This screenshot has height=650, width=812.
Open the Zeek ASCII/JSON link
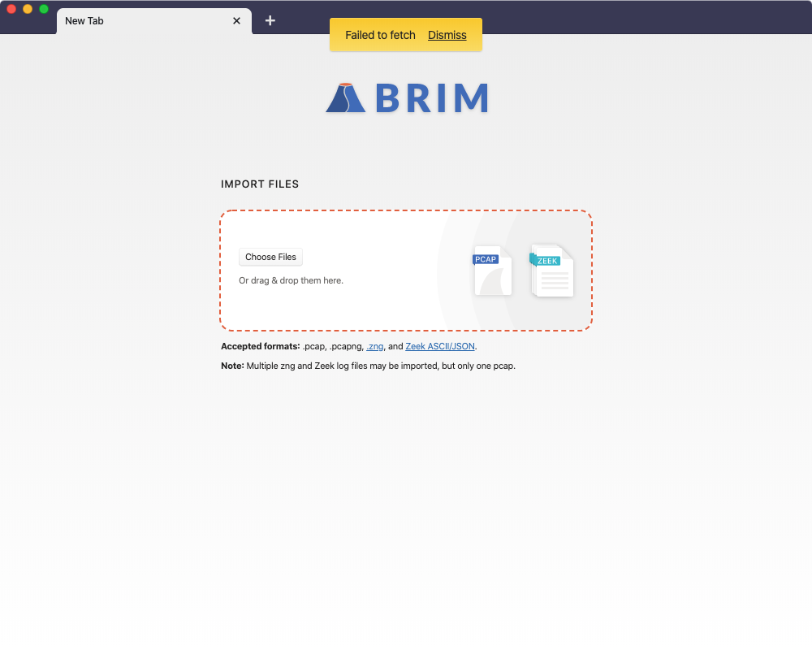(x=439, y=345)
